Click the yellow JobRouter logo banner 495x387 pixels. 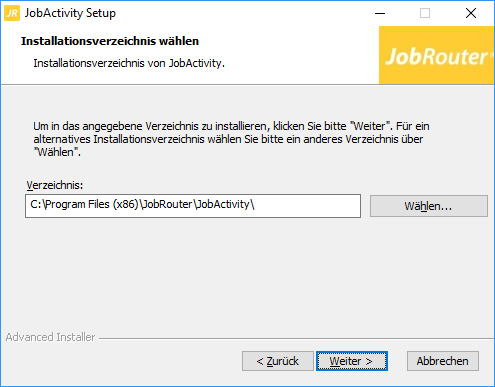436,55
